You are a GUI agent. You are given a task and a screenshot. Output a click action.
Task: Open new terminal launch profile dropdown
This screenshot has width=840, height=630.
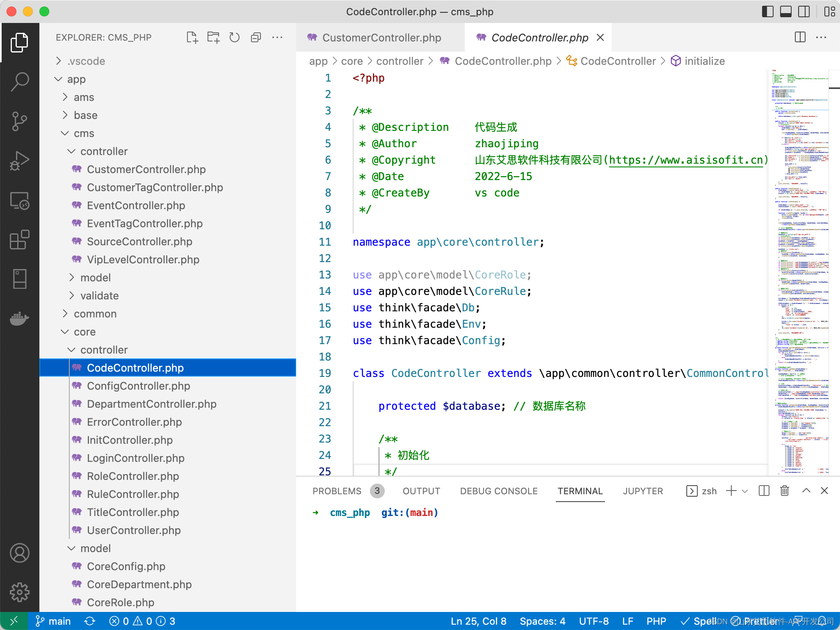[x=745, y=491]
